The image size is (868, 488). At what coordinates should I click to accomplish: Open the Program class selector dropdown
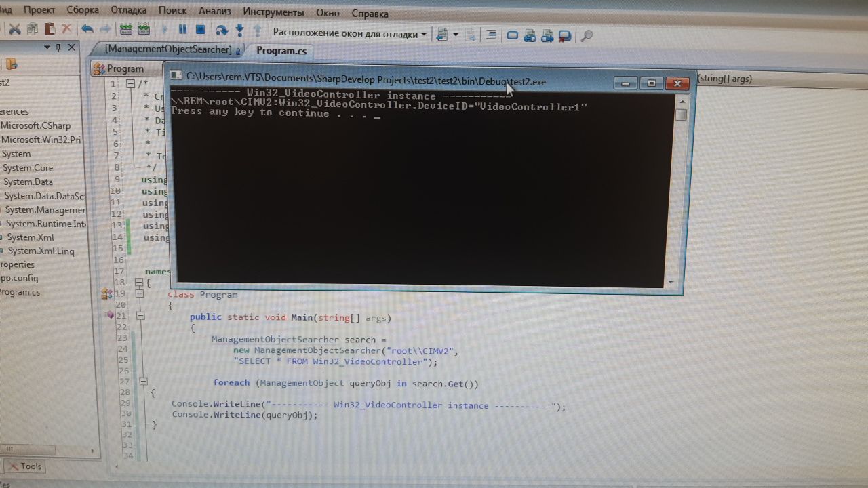coord(127,68)
